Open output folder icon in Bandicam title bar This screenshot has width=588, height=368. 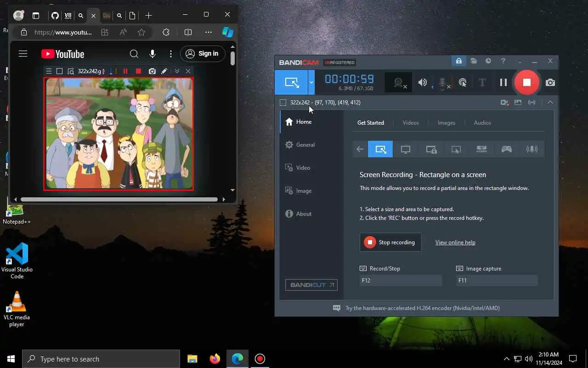(474, 61)
